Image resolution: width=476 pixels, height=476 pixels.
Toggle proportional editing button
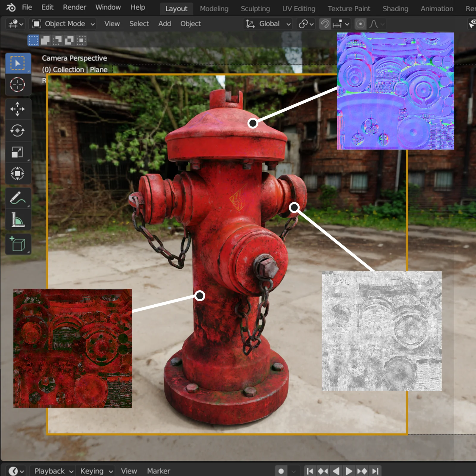(x=360, y=24)
